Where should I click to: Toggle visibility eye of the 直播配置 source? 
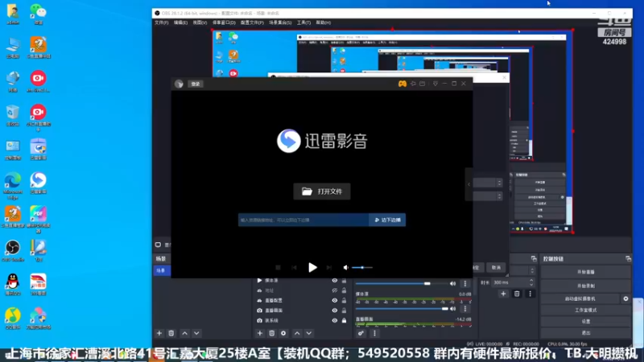point(335,300)
